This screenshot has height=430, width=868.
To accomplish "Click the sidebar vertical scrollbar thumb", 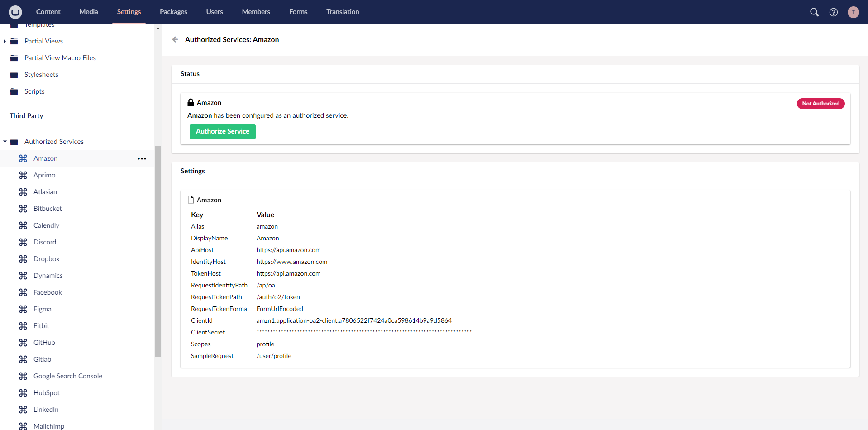I will click(x=158, y=251).
